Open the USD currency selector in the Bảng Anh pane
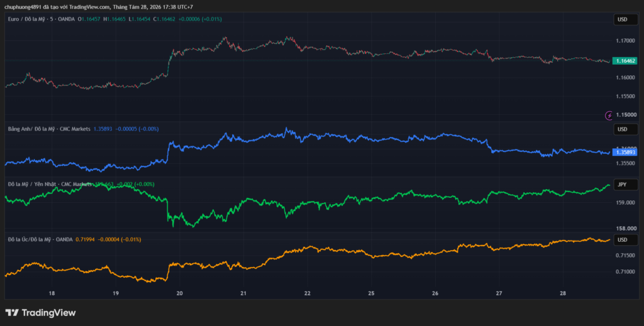644x326 pixels. [x=626, y=129]
